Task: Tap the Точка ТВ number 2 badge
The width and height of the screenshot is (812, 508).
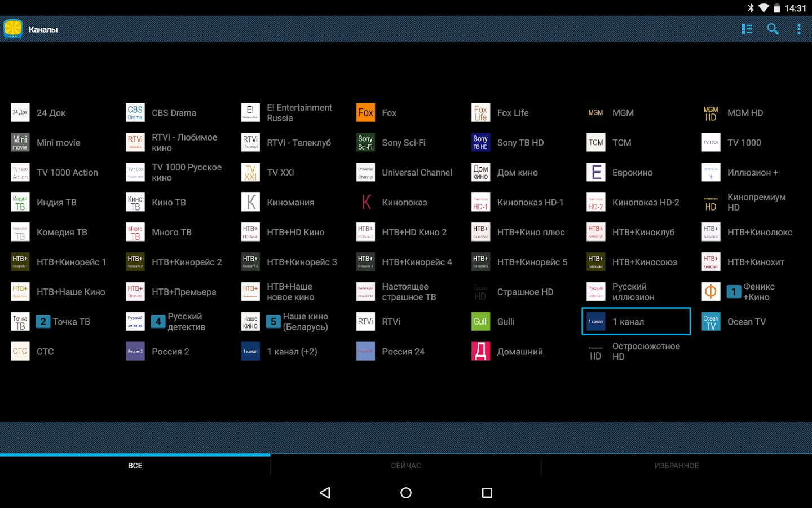Action: click(x=43, y=322)
